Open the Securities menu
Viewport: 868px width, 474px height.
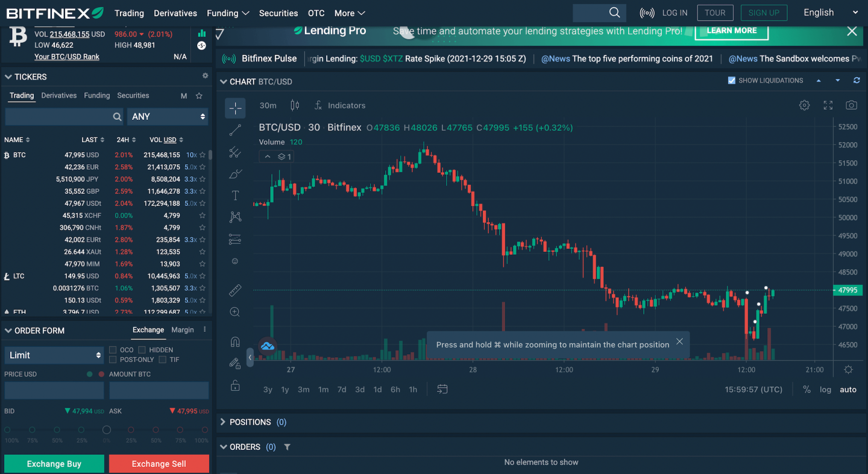click(x=278, y=13)
